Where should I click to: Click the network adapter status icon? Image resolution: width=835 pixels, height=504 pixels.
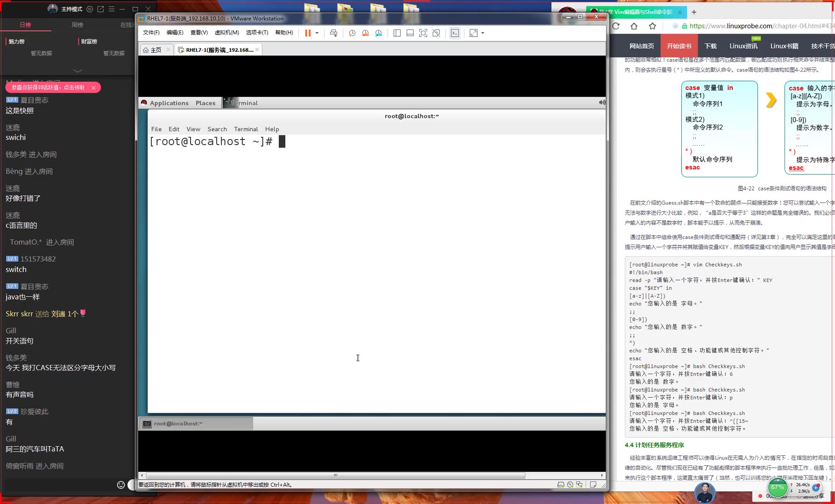coord(580,484)
